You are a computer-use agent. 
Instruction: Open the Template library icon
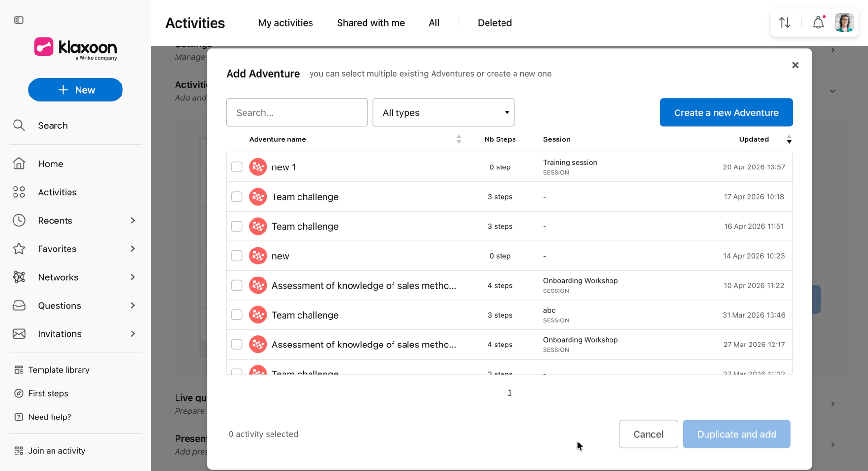(x=19, y=370)
